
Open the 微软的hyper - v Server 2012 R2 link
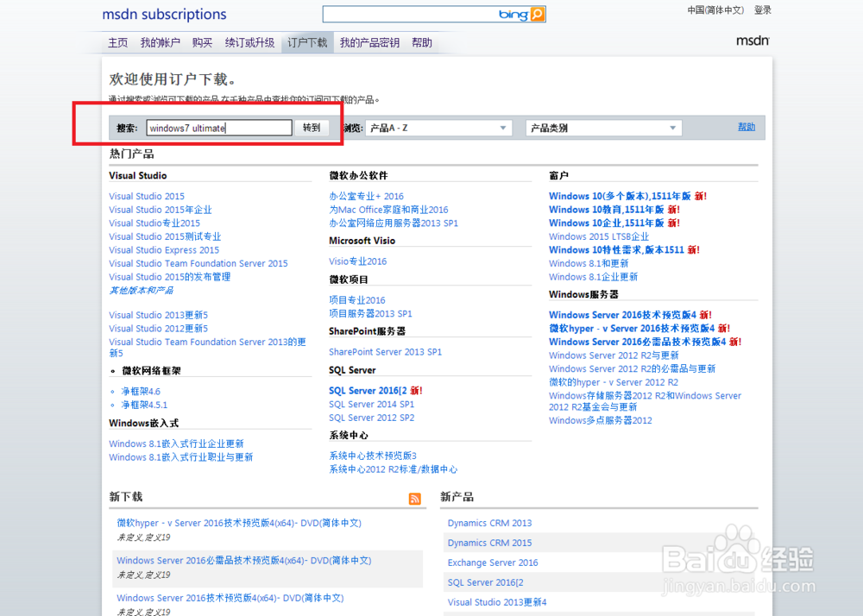[x=613, y=382]
